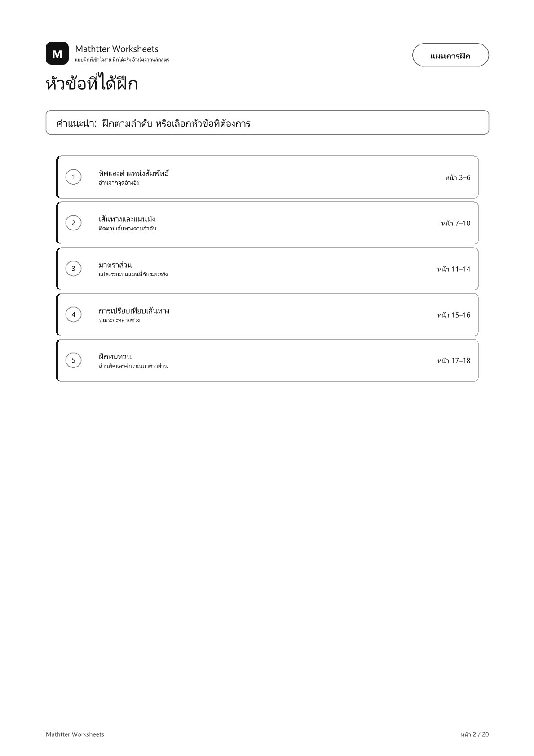Click the footer page indicator หน้า 2 / 20
The height and width of the screenshot is (756, 534).
click(475, 734)
